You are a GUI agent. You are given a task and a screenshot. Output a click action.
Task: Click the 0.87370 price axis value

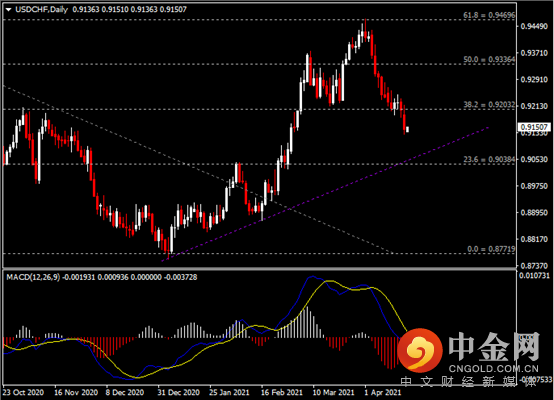click(x=534, y=266)
